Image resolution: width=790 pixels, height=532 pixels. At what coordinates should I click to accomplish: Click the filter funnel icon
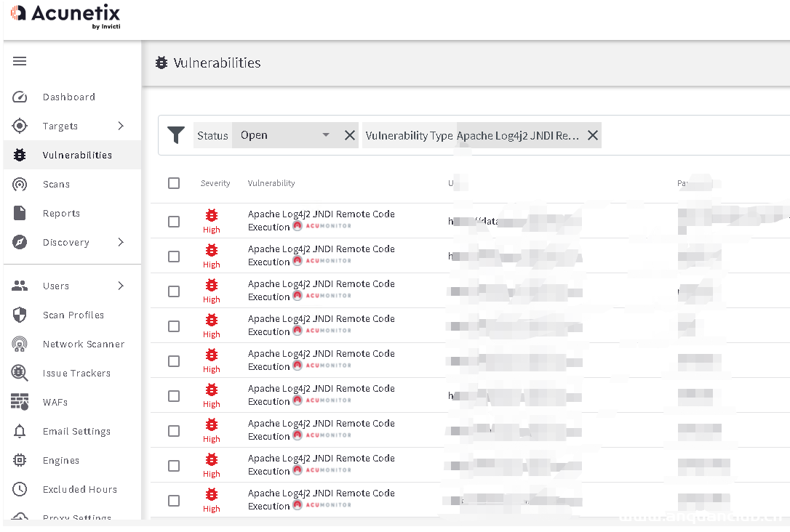pos(176,135)
